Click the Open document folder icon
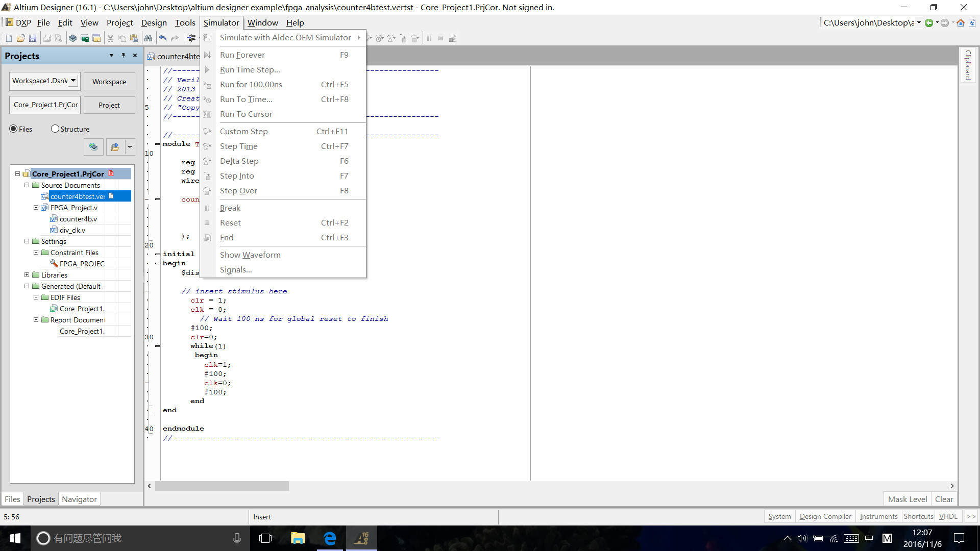Screen dimensions: 980x551 (20, 38)
